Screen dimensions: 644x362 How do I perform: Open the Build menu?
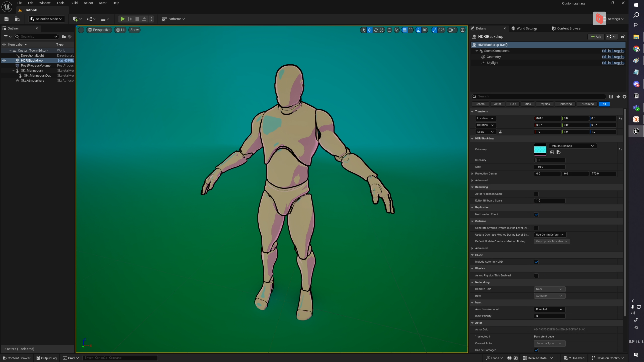coord(74,3)
